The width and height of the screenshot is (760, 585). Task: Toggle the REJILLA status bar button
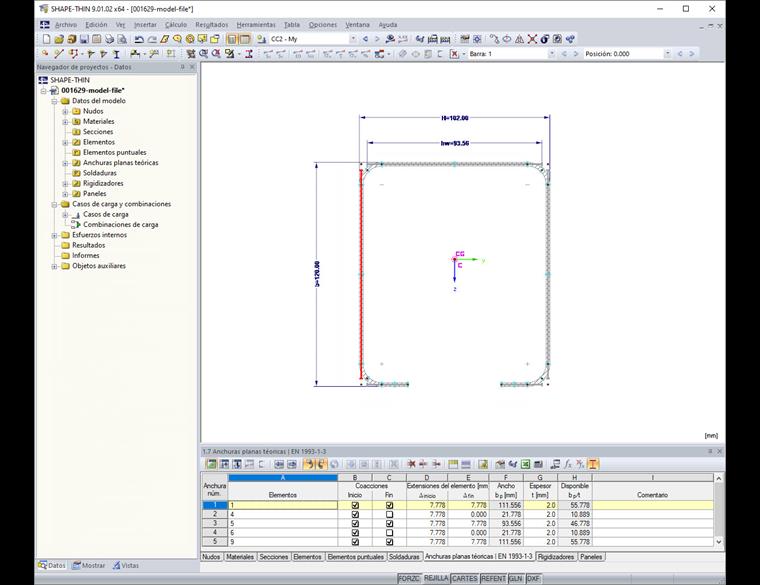(436, 579)
